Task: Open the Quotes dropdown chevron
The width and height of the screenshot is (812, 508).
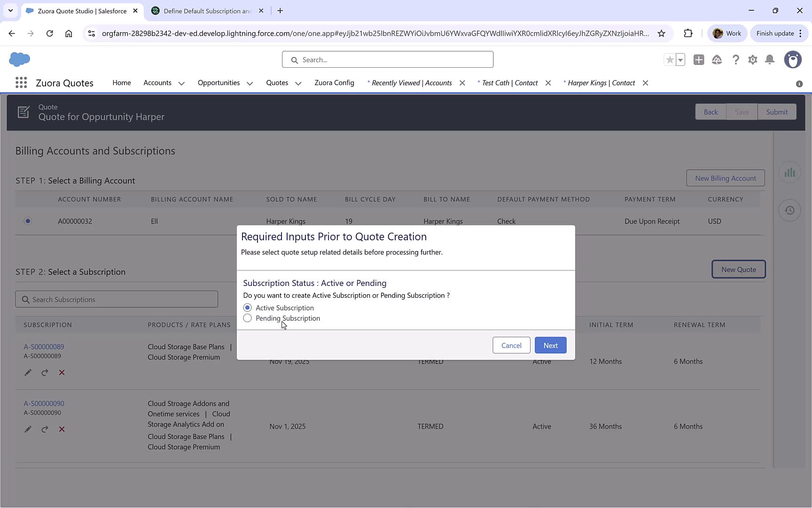Action: [x=298, y=83]
